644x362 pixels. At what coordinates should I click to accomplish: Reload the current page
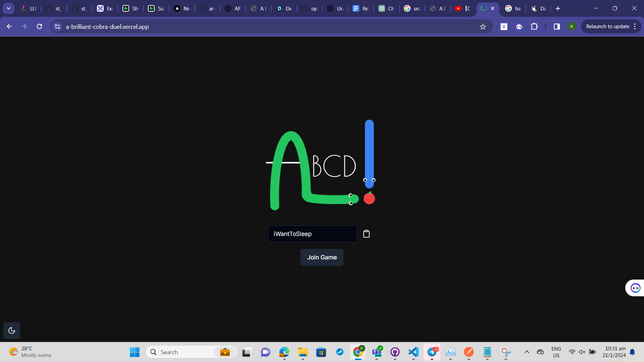[x=39, y=26]
